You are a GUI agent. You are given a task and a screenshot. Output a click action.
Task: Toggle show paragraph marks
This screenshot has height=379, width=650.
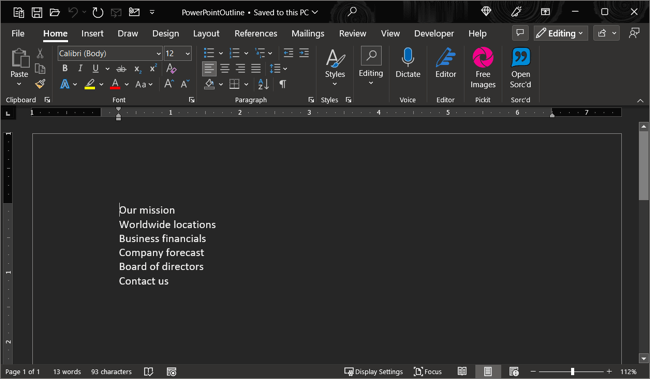coord(282,84)
